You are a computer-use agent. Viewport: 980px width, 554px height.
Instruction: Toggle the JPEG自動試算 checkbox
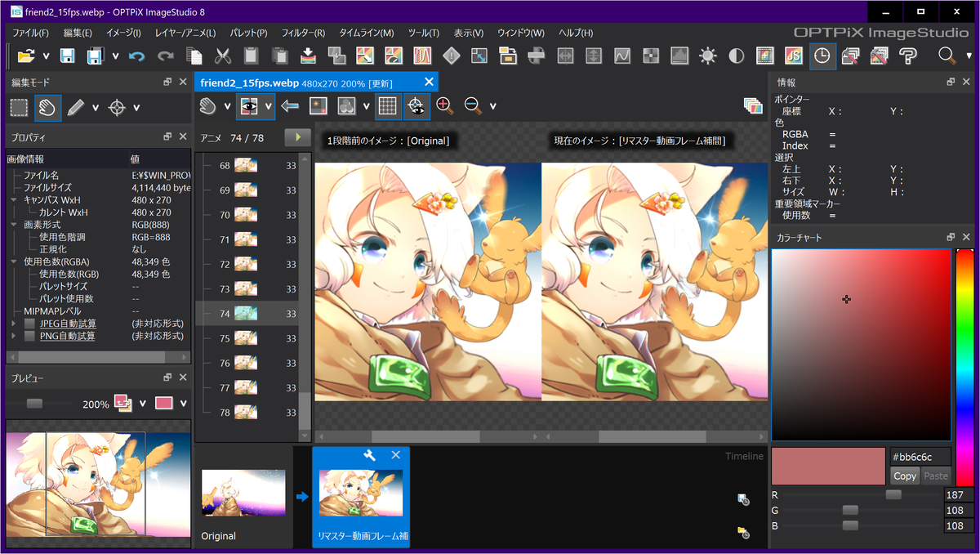point(29,324)
